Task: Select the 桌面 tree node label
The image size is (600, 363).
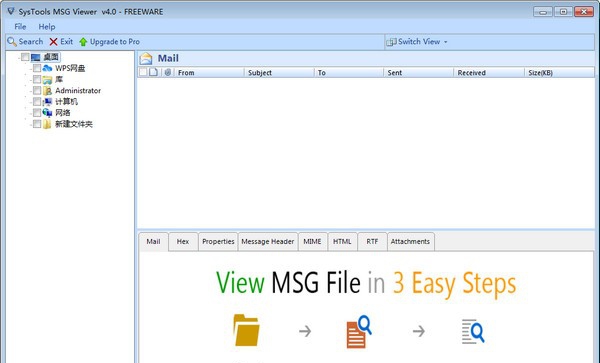Action: point(51,57)
